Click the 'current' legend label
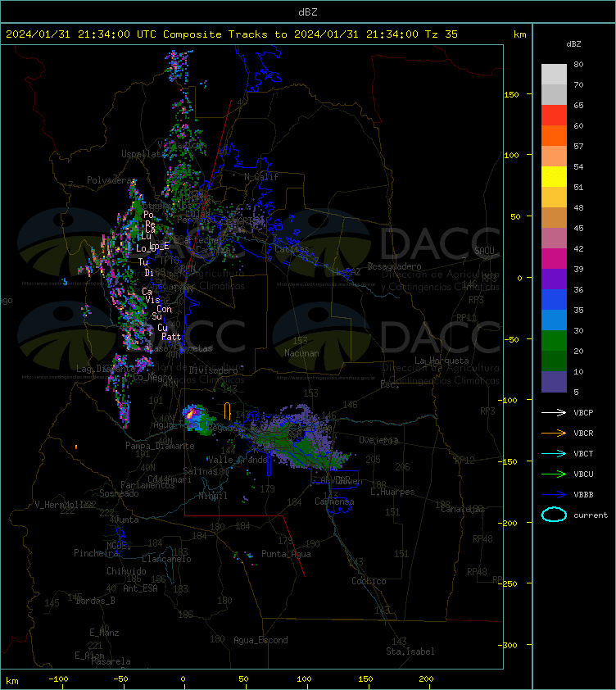Image resolution: width=616 pixels, height=690 pixels. (591, 515)
